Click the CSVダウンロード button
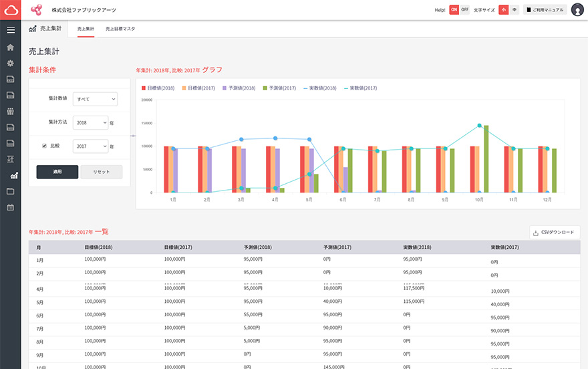This screenshot has height=369, width=588. 555,233
